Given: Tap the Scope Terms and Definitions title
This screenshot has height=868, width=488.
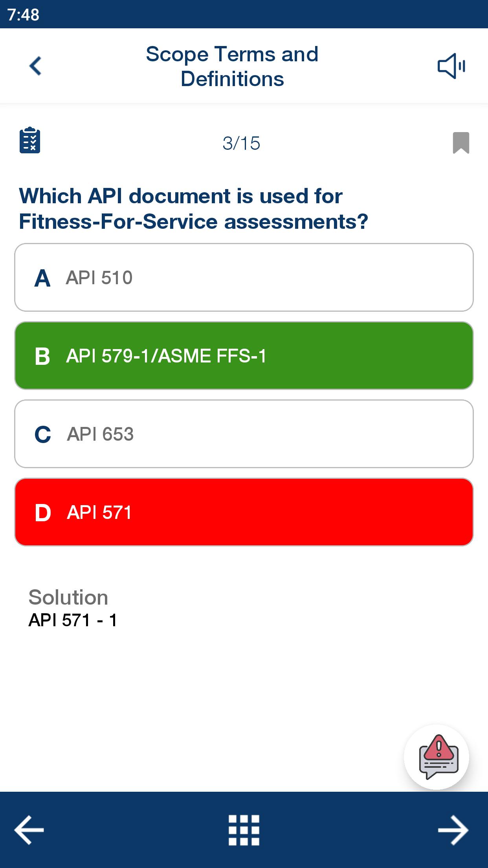Looking at the screenshot, I should (232, 66).
